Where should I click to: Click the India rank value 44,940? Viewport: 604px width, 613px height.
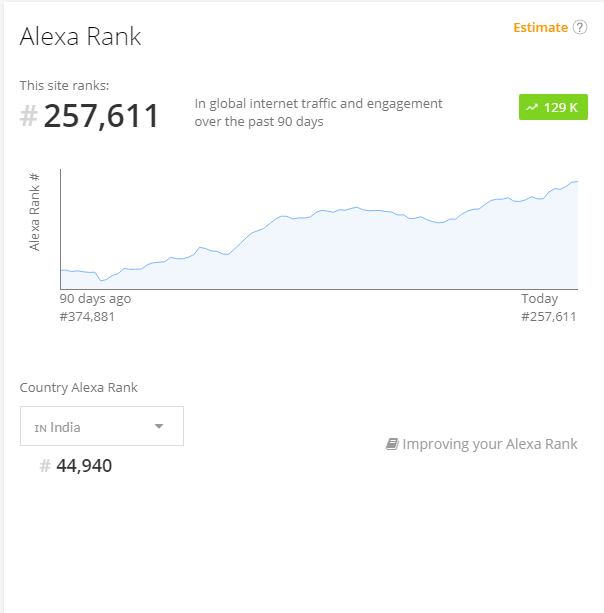84,466
